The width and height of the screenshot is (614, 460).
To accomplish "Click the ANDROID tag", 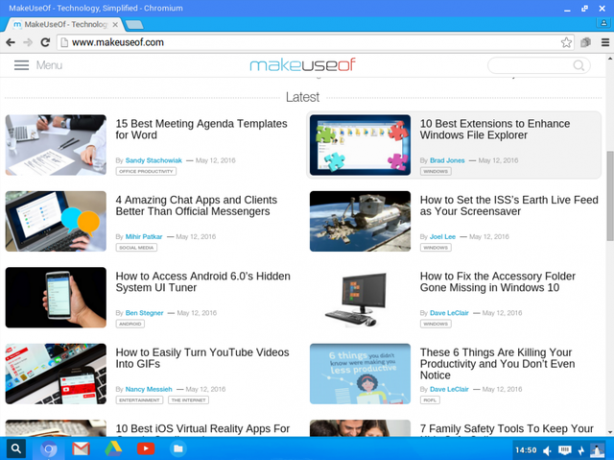I will [130, 324].
